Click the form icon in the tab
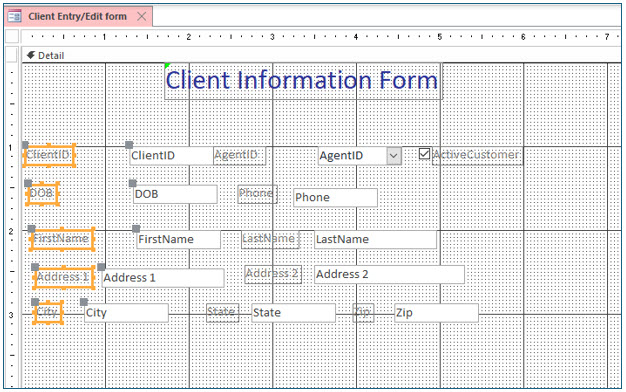The width and height of the screenshot is (626, 392). (15, 16)
